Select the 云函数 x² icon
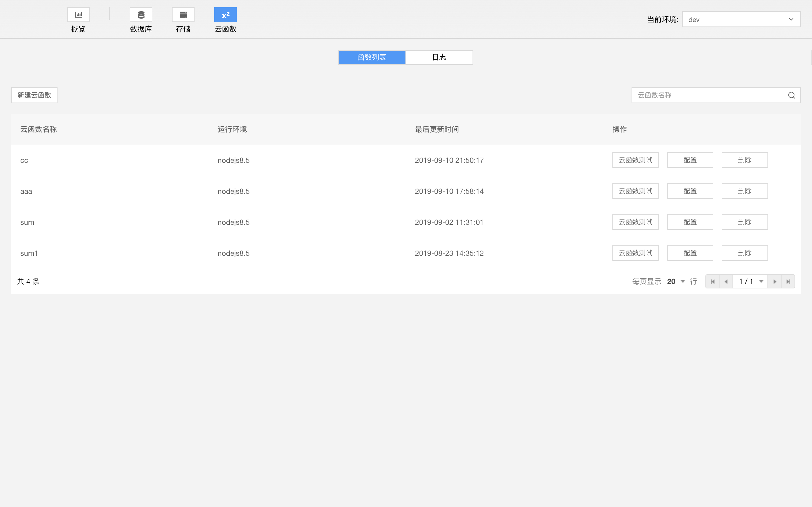The image size is (812, 507). coord(226,15)
